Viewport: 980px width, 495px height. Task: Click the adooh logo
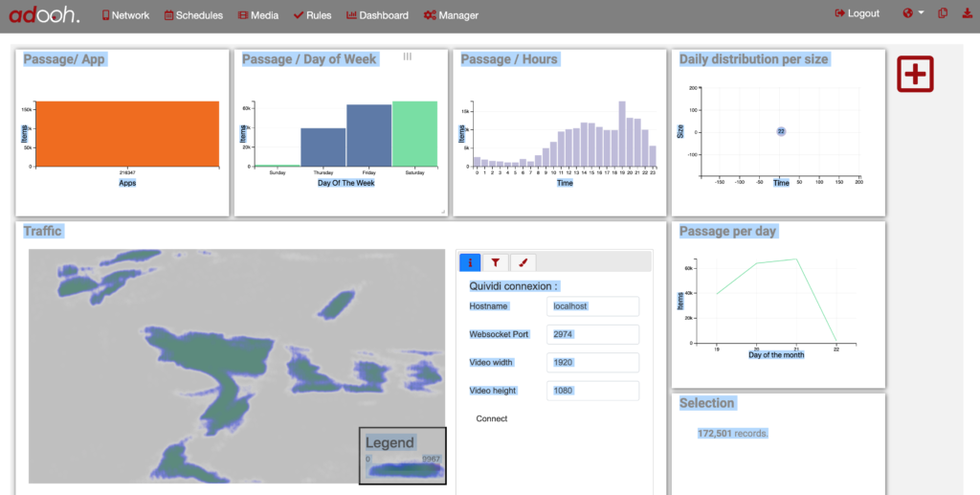pos(44,14)
